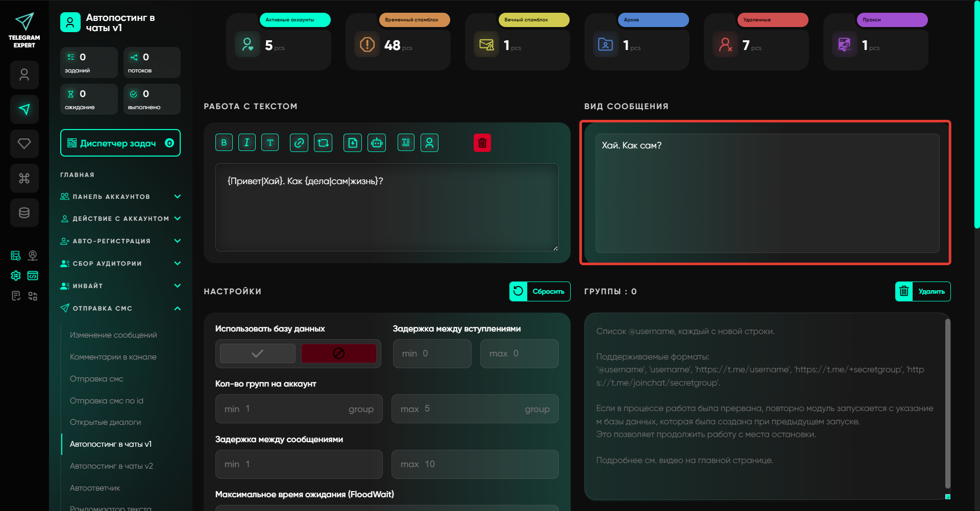Screen dimensions: 980x511
Task: Select Комментарии в канале menu item
Action: click(x=113, y=357)
